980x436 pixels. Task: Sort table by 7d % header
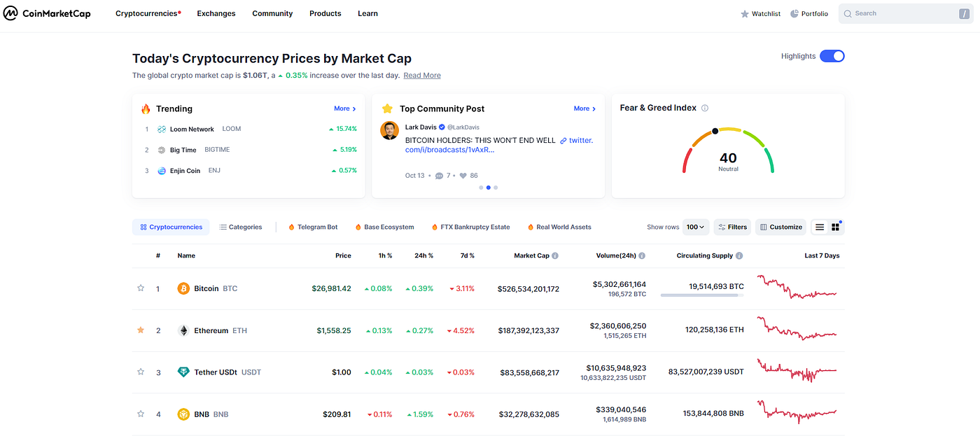pyautogui.click(x=468, y=256)
